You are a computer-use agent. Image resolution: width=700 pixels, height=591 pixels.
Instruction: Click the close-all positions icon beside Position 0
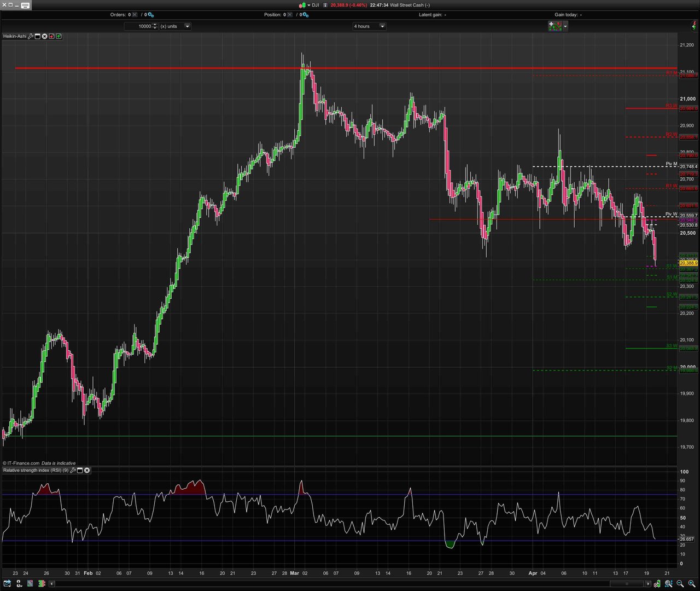(x=290, y=15)
